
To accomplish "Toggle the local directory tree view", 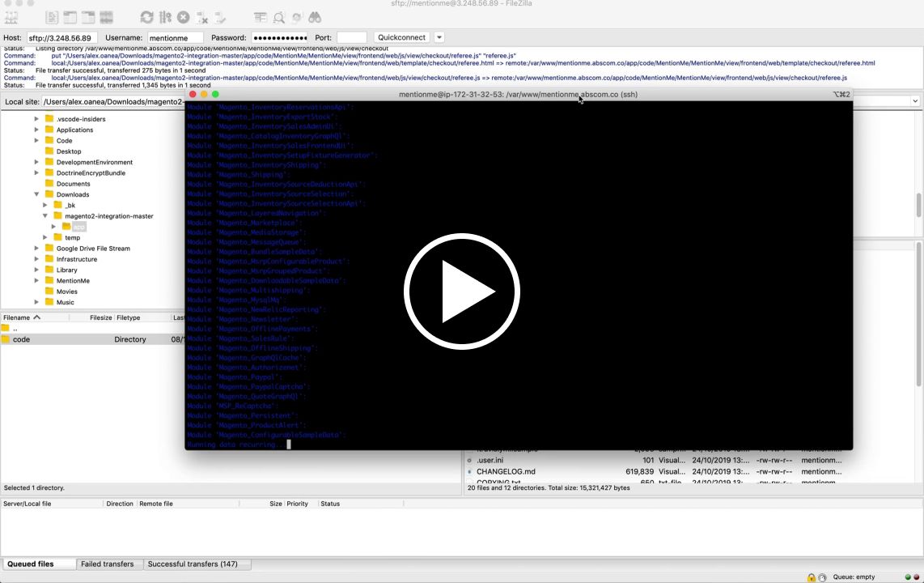I will (69, 17).
